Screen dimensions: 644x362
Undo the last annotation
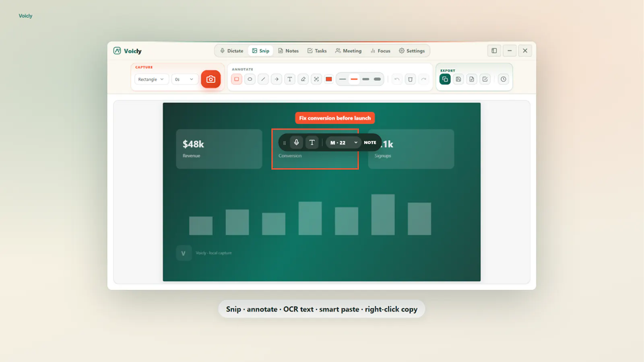(x=397, y=79)
